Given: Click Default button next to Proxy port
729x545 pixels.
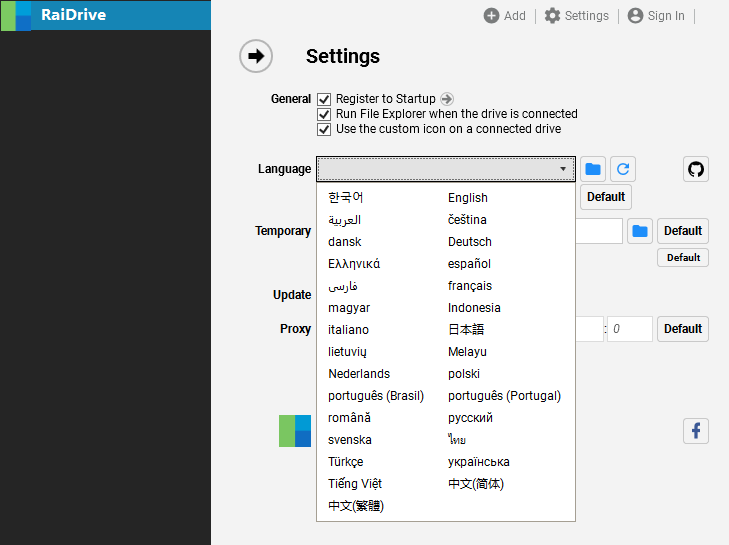Looking at the screenshot, I should click(x=683, y=329).
